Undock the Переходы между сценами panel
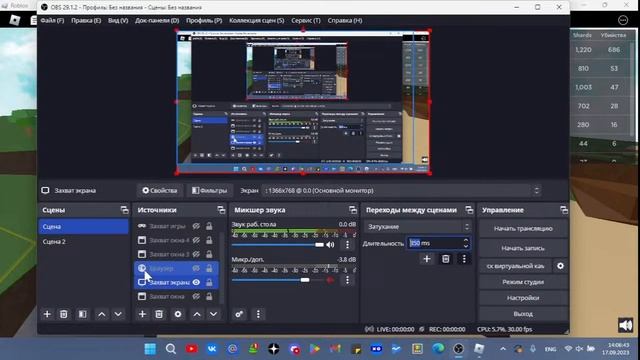Viewport: 640px width, 360px height. [x=469, y=210]
